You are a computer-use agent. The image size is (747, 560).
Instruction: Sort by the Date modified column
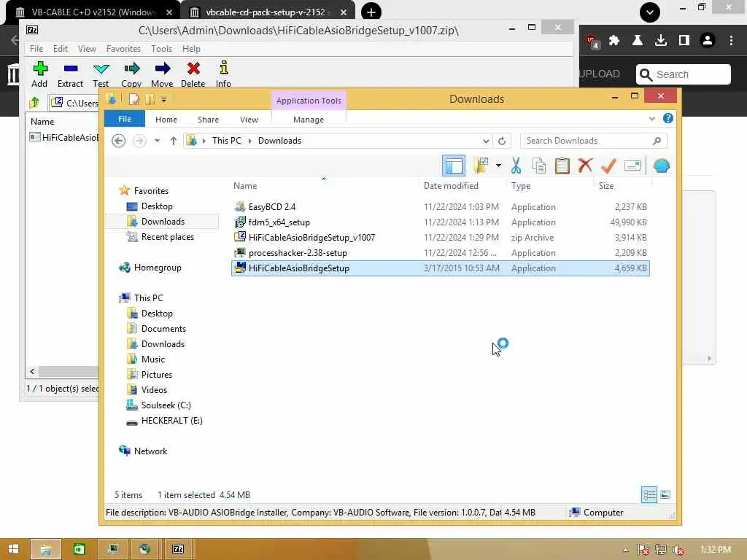[x=451, y=186]
